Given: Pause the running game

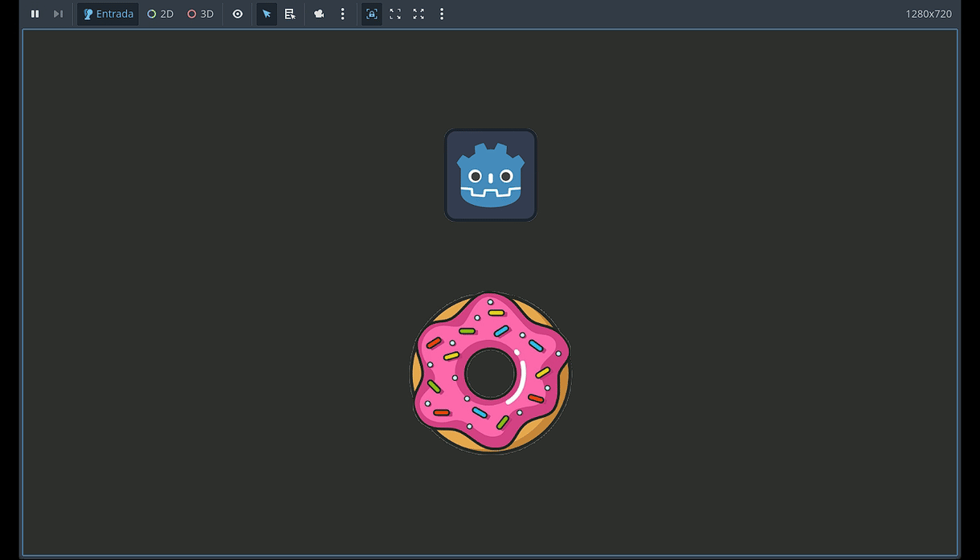Looking at the screenshot, I should 35,14.
